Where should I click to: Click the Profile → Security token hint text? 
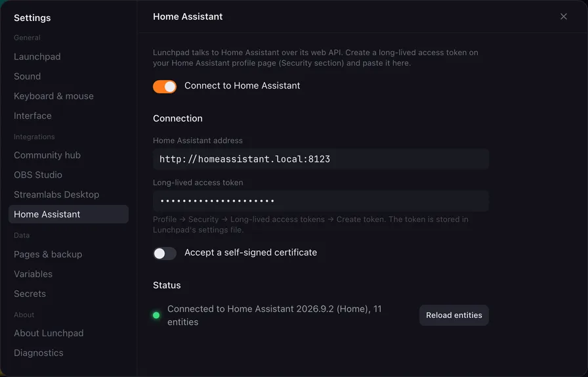tap(310, 224)
